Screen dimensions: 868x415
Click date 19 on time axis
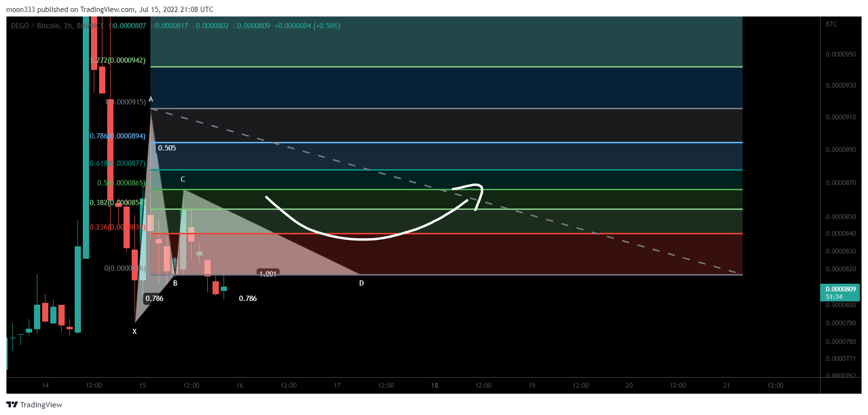point(532,385)
